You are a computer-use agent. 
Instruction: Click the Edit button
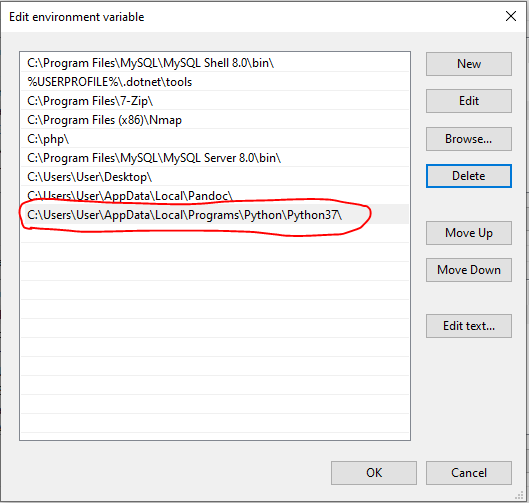469,101
